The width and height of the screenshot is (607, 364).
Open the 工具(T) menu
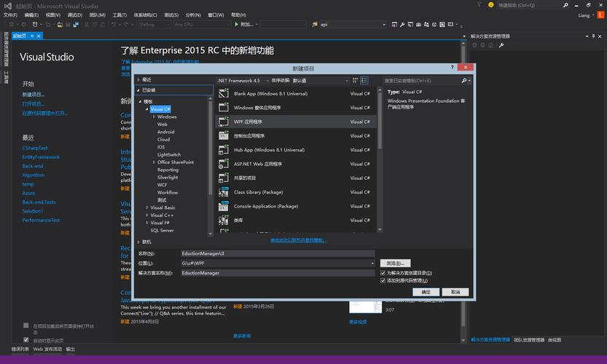coord(119,15)
